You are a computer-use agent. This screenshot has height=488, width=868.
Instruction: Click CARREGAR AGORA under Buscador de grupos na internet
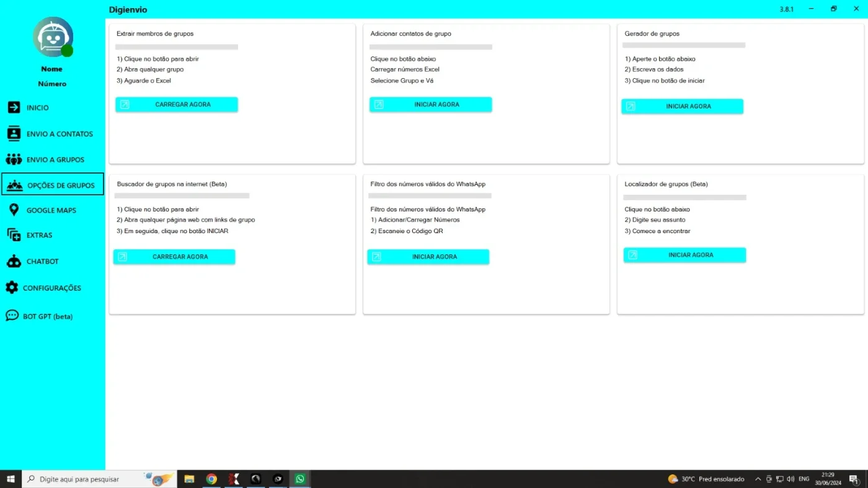174,257
